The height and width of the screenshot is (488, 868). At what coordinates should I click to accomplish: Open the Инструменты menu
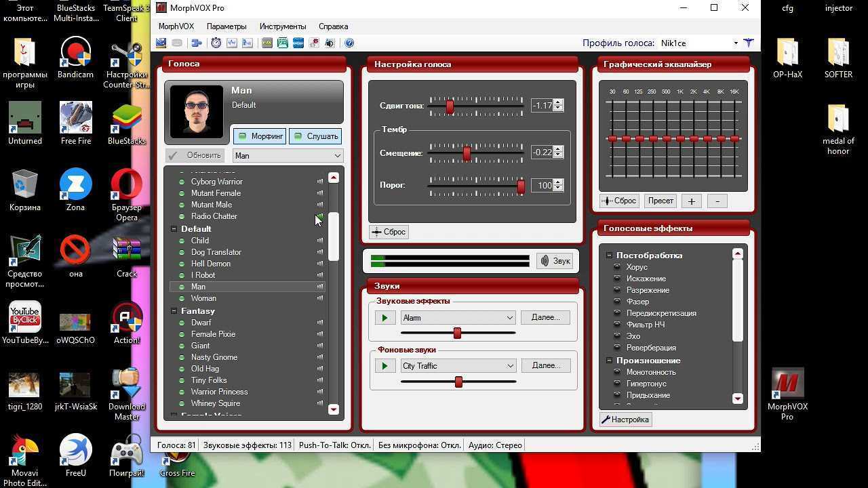point(283,26)
